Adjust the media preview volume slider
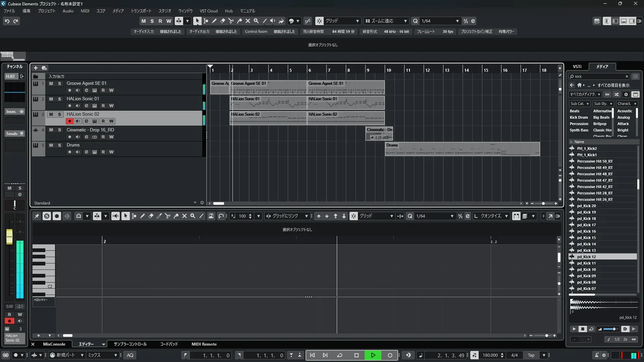Viewport: 644px width, 362px height. point(610,329)
